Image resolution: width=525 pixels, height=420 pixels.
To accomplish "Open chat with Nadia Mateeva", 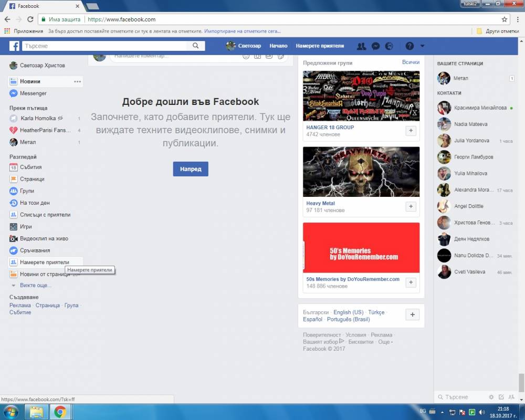I will pyautogui.click(x=476, y=124).
